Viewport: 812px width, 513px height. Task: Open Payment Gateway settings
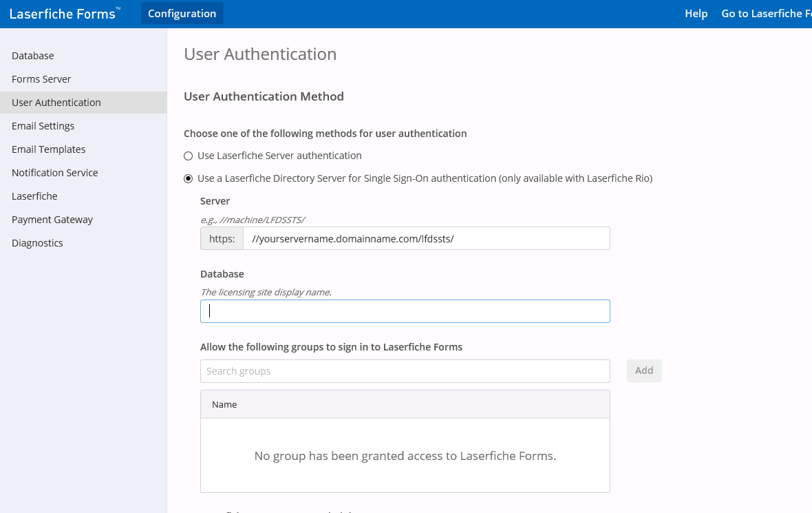pyautogui.click(x=52, y=219)
